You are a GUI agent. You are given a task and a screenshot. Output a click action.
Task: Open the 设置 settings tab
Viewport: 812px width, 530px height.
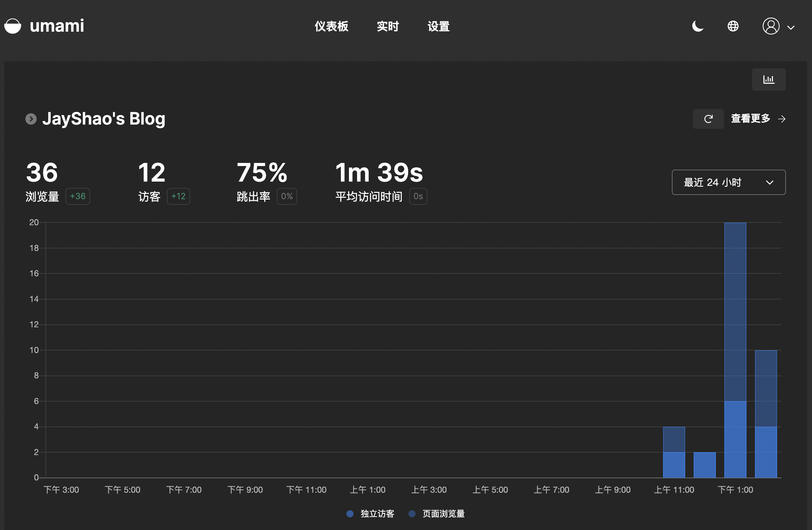(438, 26)
